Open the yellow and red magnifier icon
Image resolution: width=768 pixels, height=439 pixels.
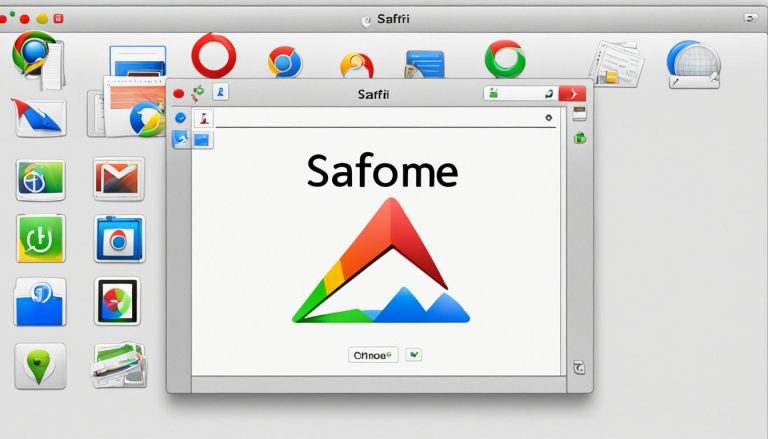click(357, 66)
